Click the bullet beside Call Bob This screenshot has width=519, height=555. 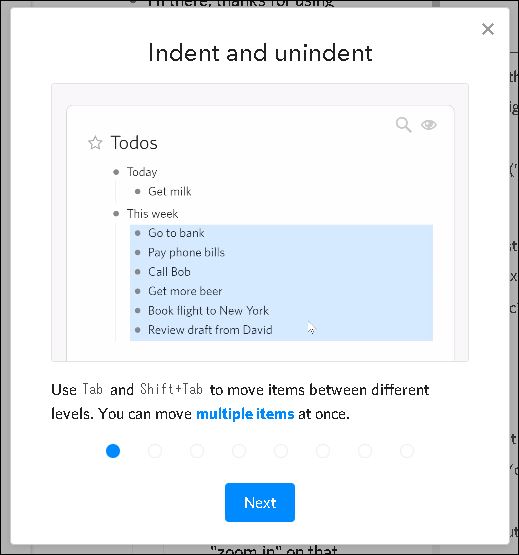click(138, 272)
